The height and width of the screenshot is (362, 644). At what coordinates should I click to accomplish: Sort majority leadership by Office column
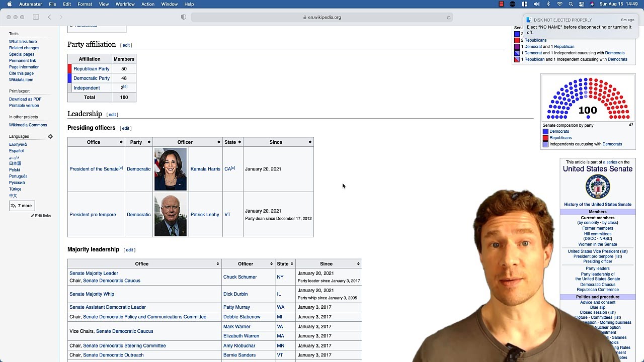[217, 264]
